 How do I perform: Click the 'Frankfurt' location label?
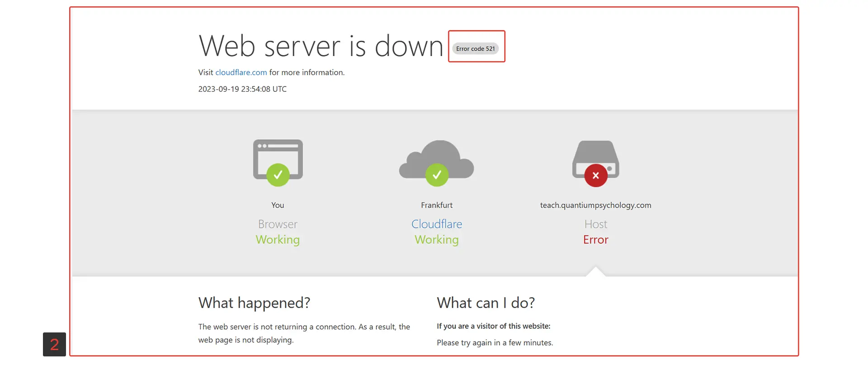click(437, 205)
